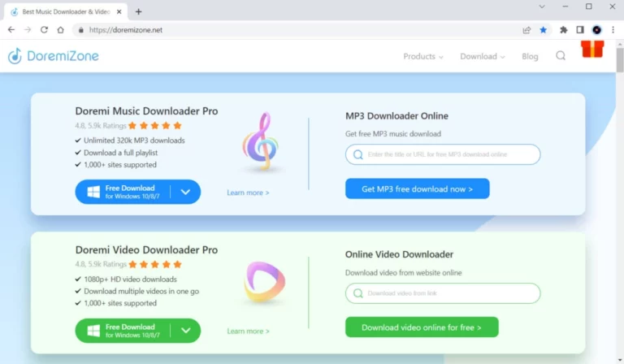Click 'Unlimited 320k MP3 downloads' text
Image resolution: width=624 pixels, height=364 pixels.
pyautogui.click(x=134, y=141)
